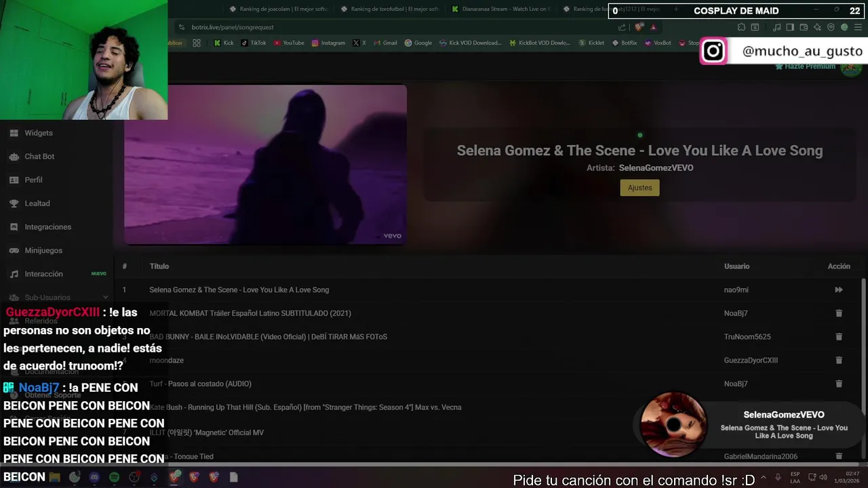Switch to Ranking de joacolam tab
This screenshot has height=488, width=868.
[x=278, y=9]
